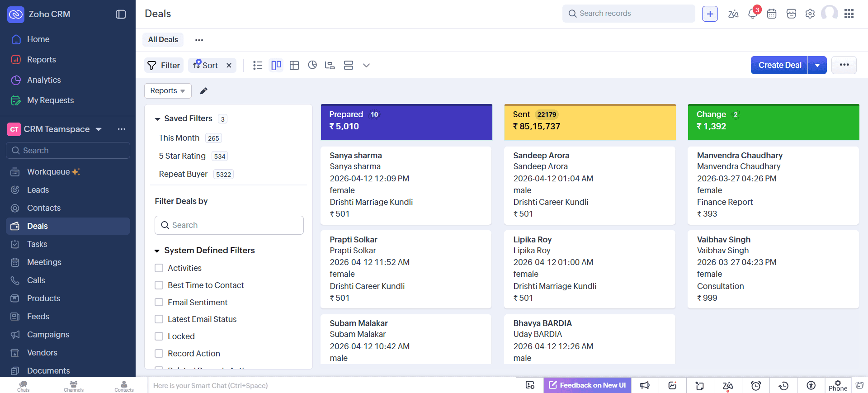Check the Email Sentiment filter

click(x=159, y=302)
